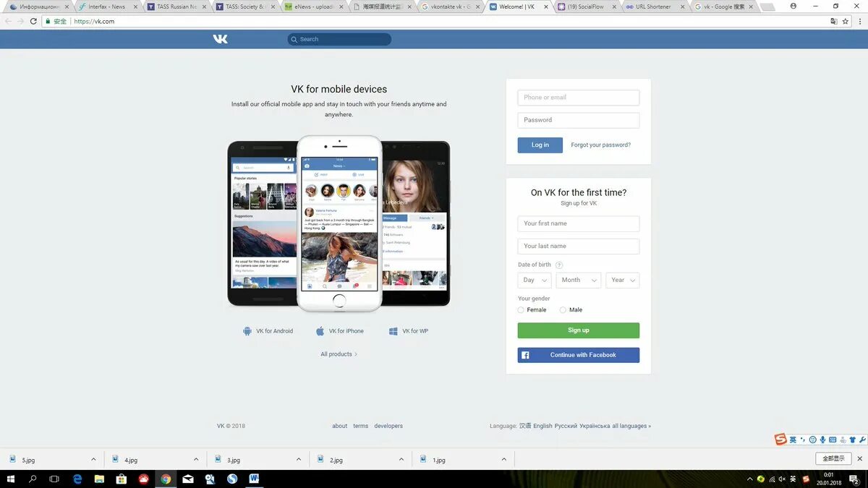Click the Facebook logo on continue button
Viewport: 868px width, 488px height.
click(x=526, y=355)
